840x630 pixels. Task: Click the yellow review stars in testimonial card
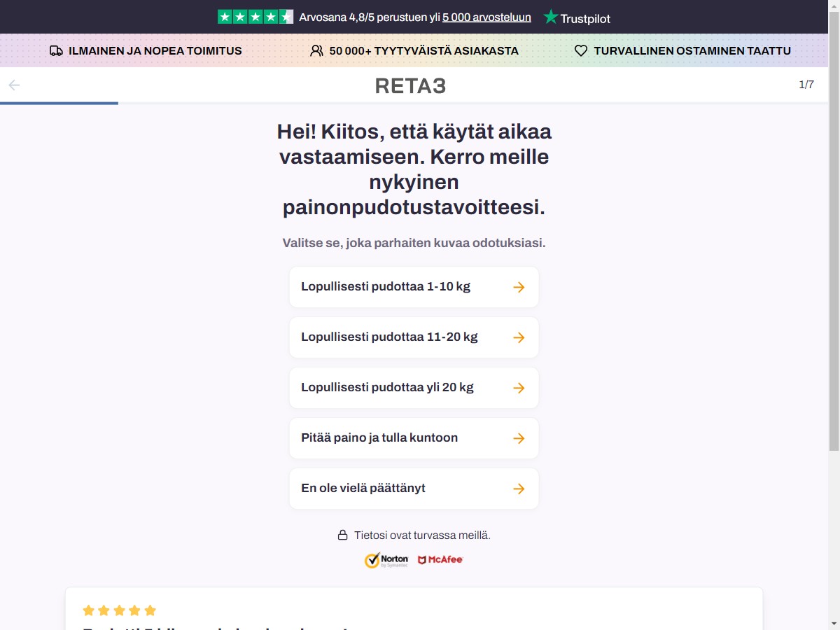click(x=120, y=610)
